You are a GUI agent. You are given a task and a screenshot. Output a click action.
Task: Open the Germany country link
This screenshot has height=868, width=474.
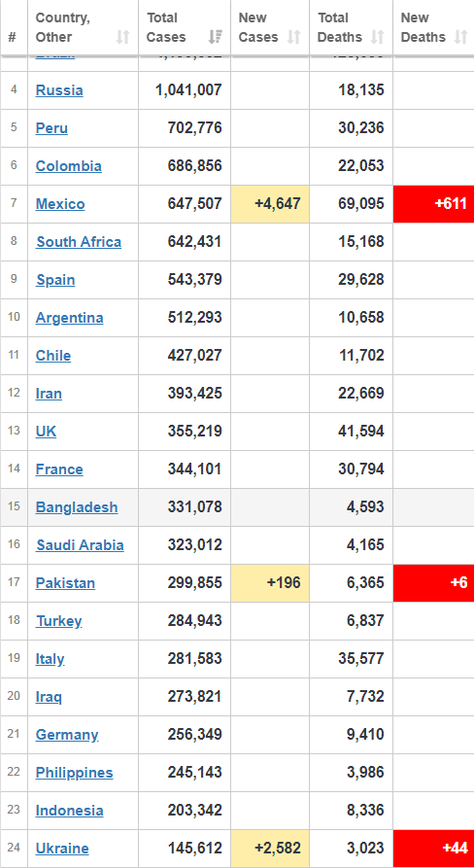pos(67,735)
